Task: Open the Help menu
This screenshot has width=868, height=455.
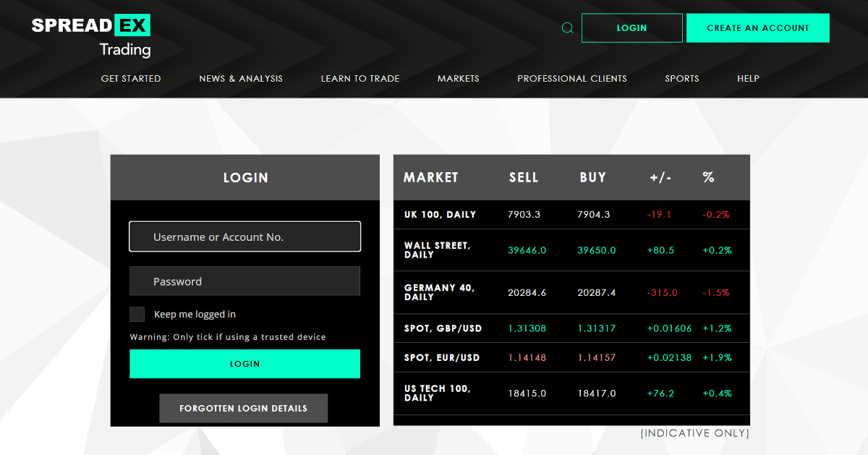Action: tap(748, 78)
